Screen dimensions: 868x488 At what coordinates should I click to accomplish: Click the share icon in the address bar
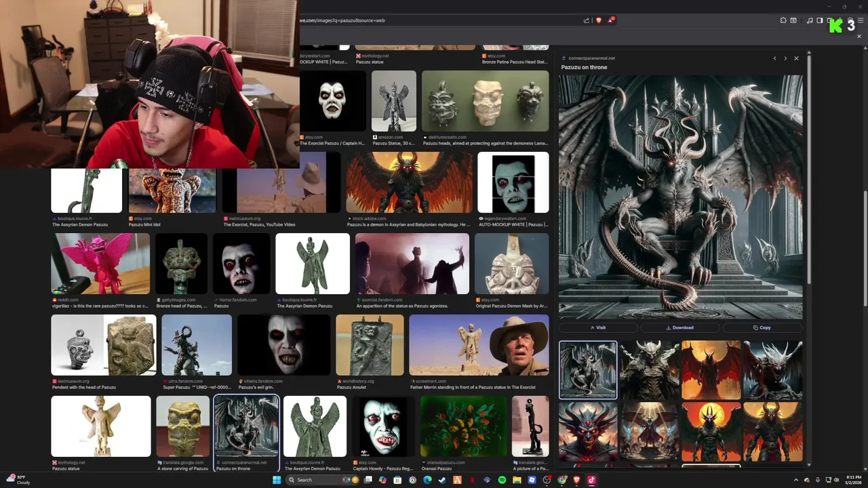pyautogui.click(x=587, y=20)
